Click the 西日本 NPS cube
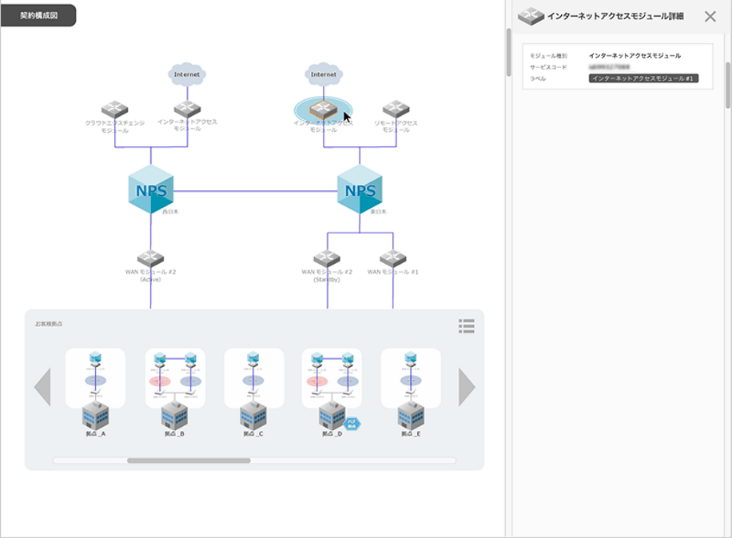Screen dimensions: 732x538 (151, 189)
